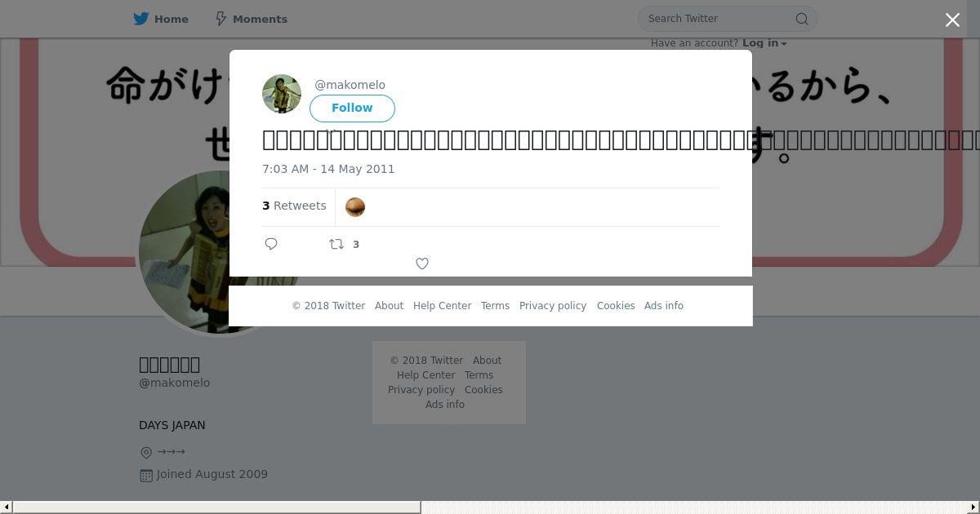
Task: Click the tweet author's profile avatar in the dialog
Action: coord(282,94)
